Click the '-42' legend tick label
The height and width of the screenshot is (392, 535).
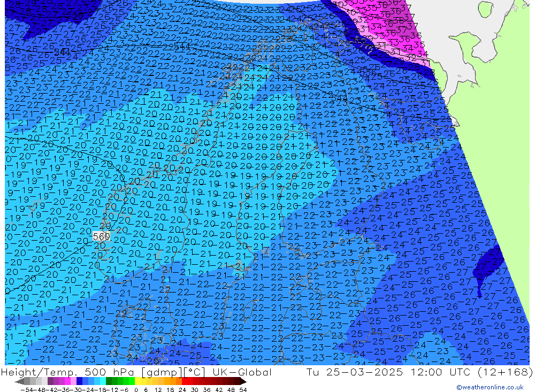click(51, 390)
